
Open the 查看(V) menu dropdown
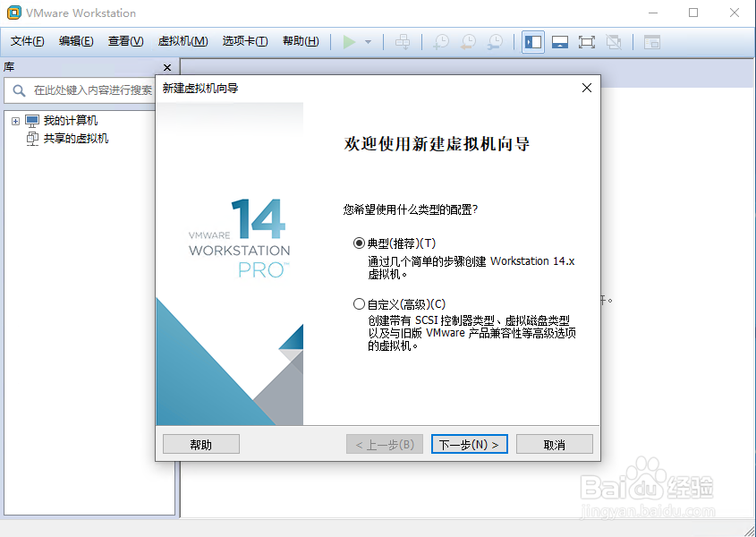click(125, 40)
